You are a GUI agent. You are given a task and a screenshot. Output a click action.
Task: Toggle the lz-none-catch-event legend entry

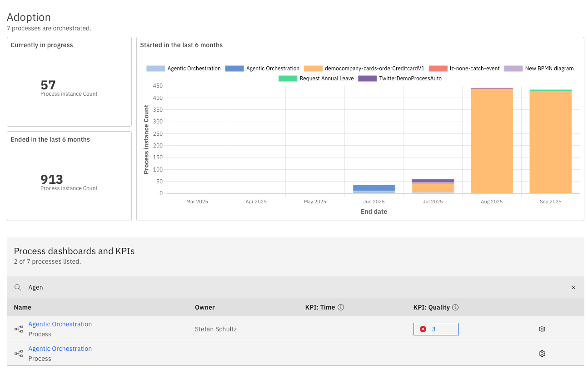(464, 69)
